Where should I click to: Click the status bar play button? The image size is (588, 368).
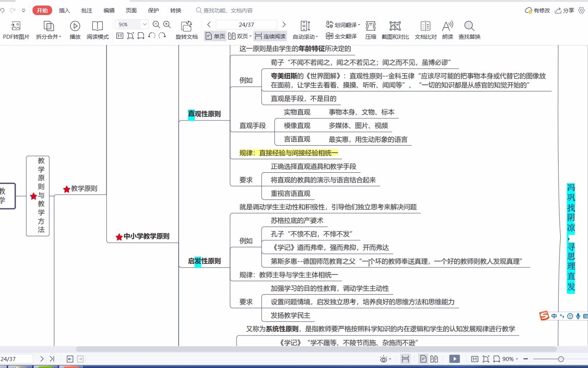pos(454,359)
